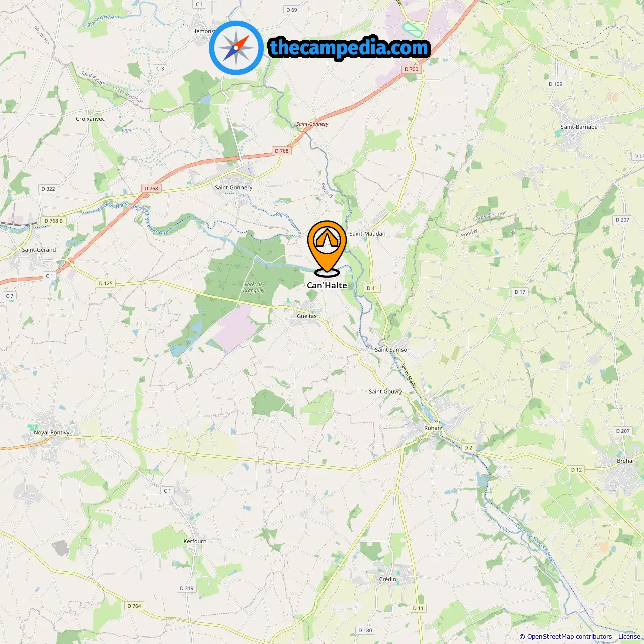Image resolution: width=644 pixels, height=644 pixels.
Task: Click the Kerfourn village label
Action: [195, 541]
